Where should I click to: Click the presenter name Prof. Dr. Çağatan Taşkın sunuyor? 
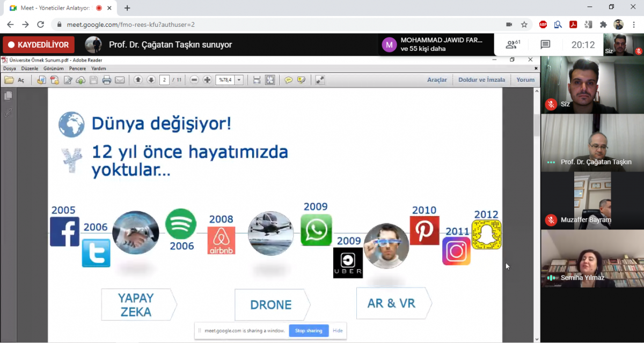tap(170, 45)
